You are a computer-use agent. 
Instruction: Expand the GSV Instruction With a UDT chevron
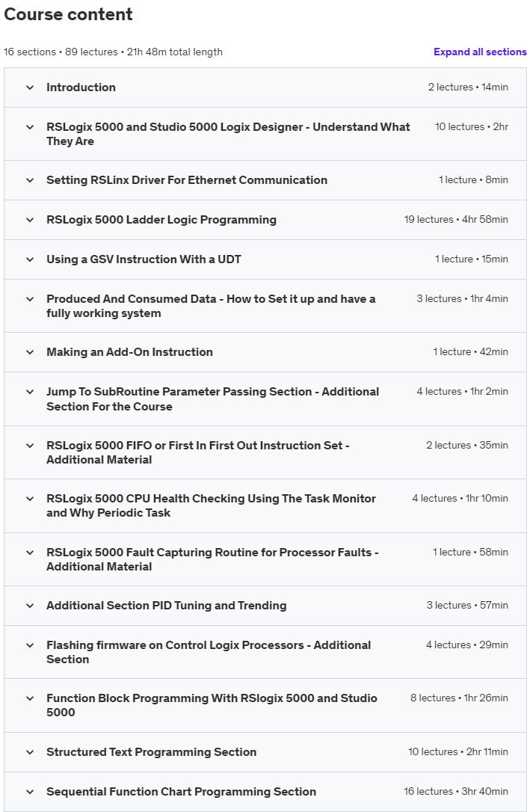coord(30,259)
